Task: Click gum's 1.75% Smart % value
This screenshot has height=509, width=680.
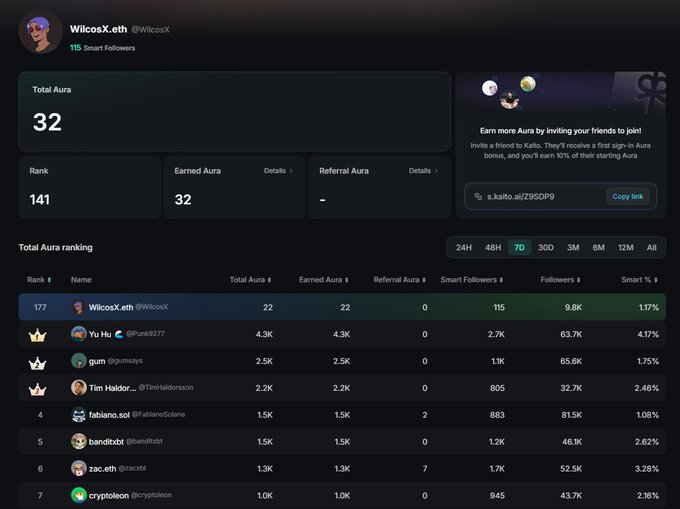Action: pos(647,361)
